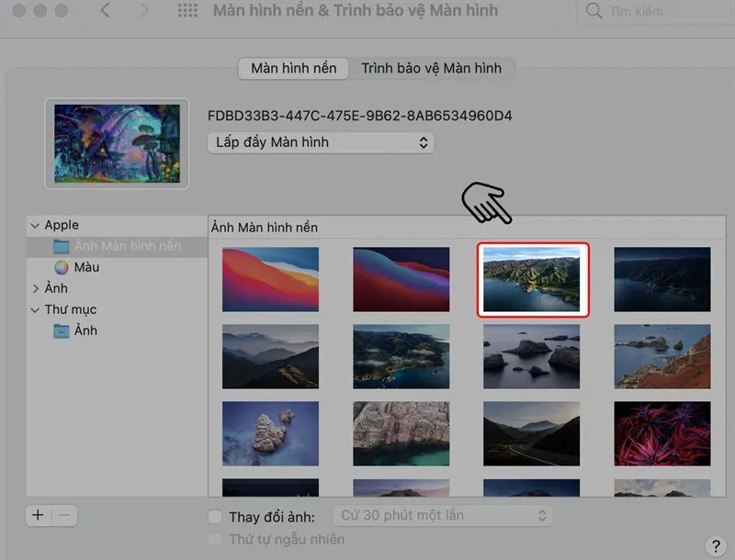Click the forward navigation arrow
This screenshot has width=735, height=560.
142,11
